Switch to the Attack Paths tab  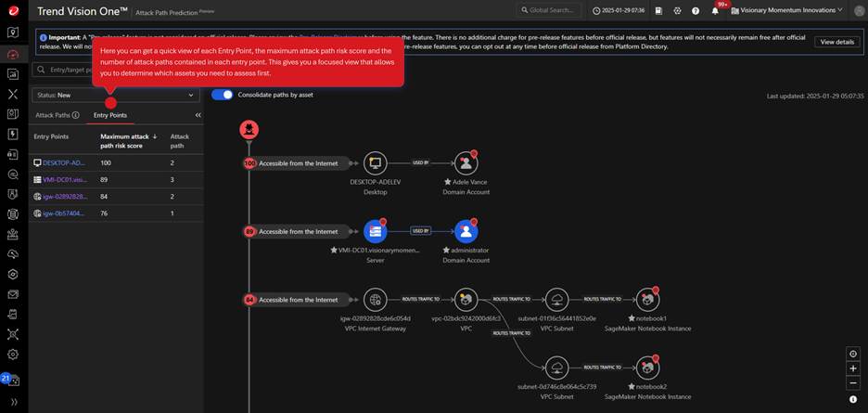coord(53,115)
